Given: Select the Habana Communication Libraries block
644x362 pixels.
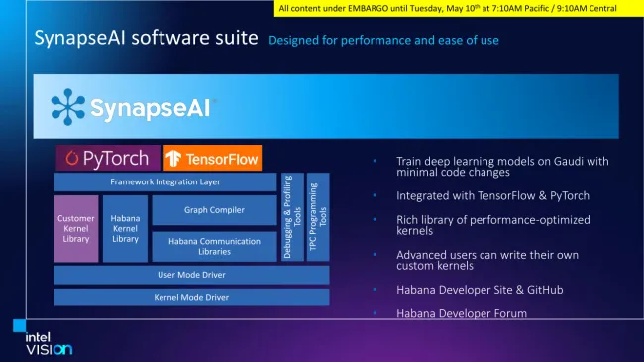Looking at the screenshot, I should 214,246.
